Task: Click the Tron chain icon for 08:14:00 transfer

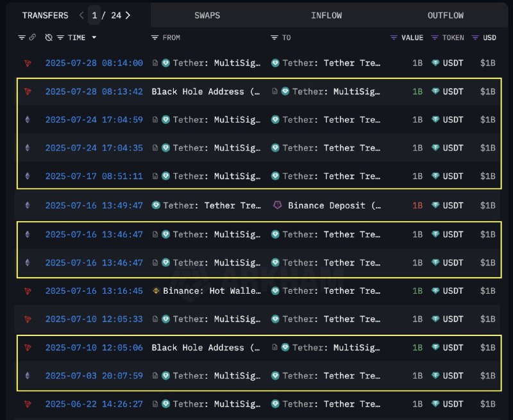Action: click(x=28, y=63)
